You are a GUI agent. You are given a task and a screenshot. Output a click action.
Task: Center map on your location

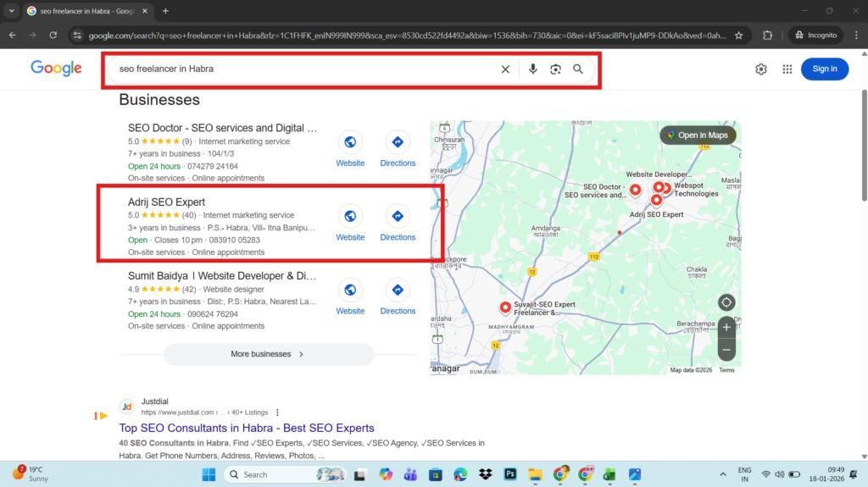click(x=726, y=302)
